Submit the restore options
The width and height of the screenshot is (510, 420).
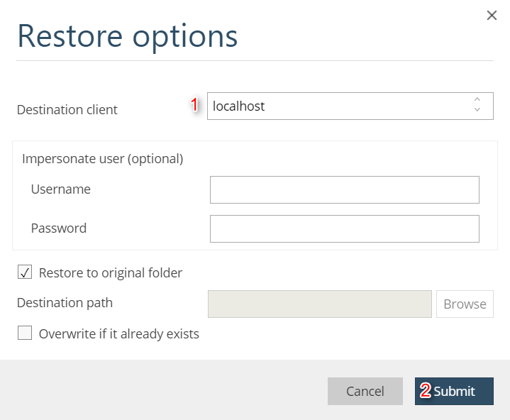[454, 391]
